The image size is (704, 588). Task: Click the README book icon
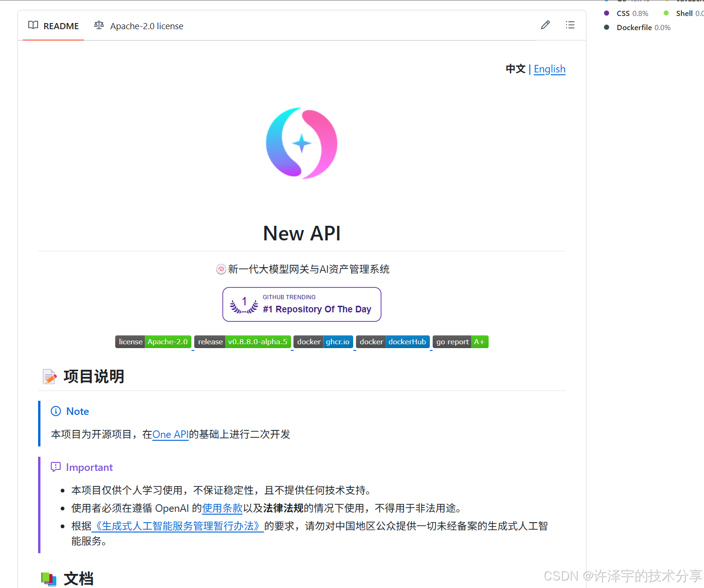point(33,25)
